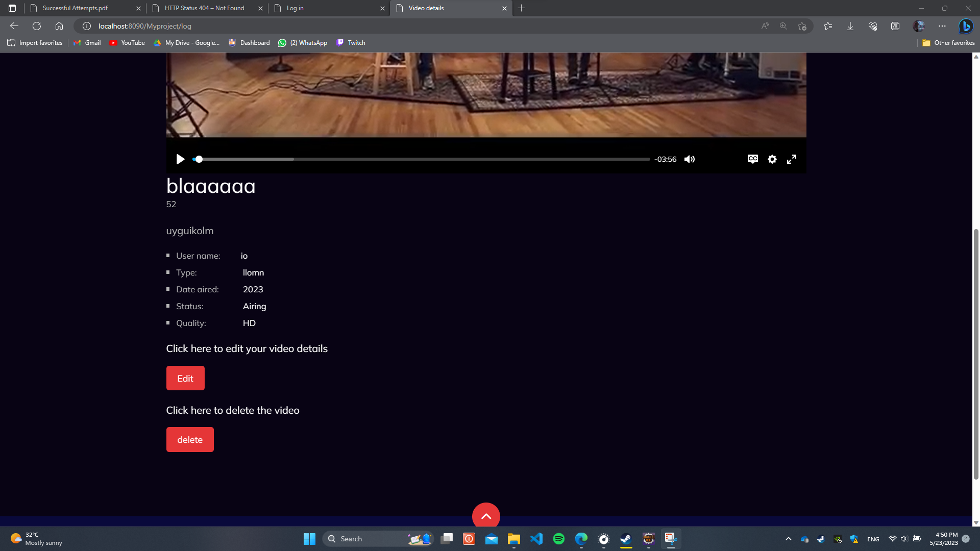
Task: Enter fullscreen on the video player
Action: tap(792, 159)
